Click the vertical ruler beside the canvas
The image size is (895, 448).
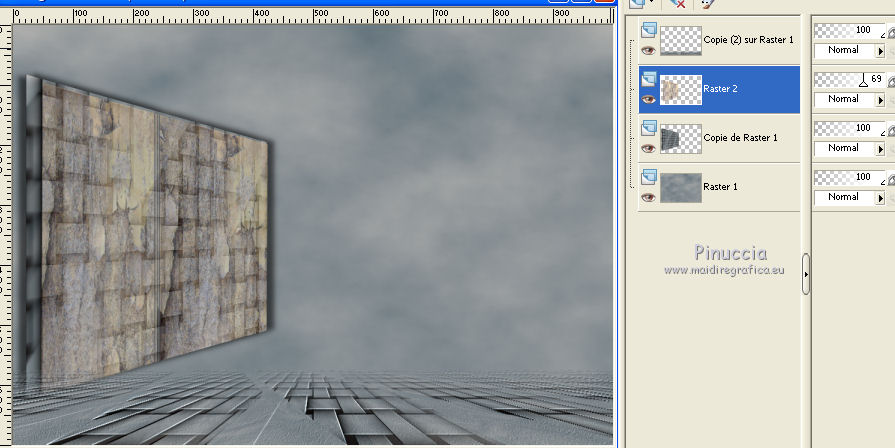point(5,234)
